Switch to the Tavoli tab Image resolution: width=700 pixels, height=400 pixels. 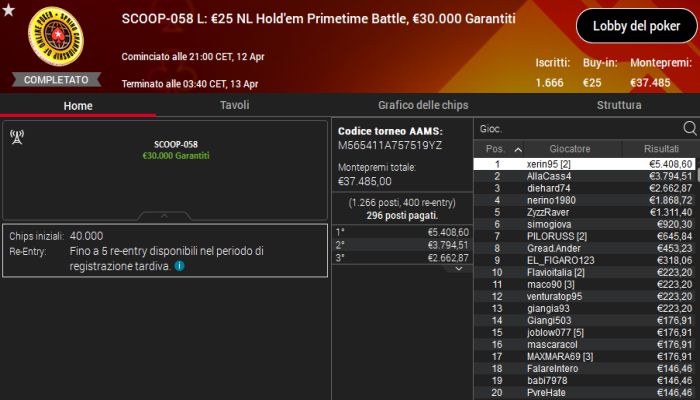[234, 105]
